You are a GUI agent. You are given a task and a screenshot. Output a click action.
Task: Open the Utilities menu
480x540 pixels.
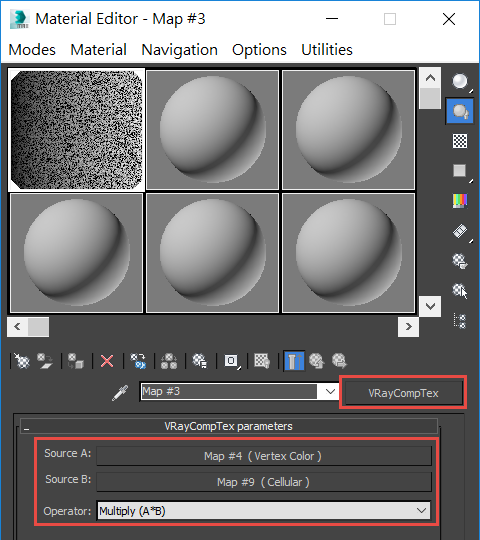point(327,50)
